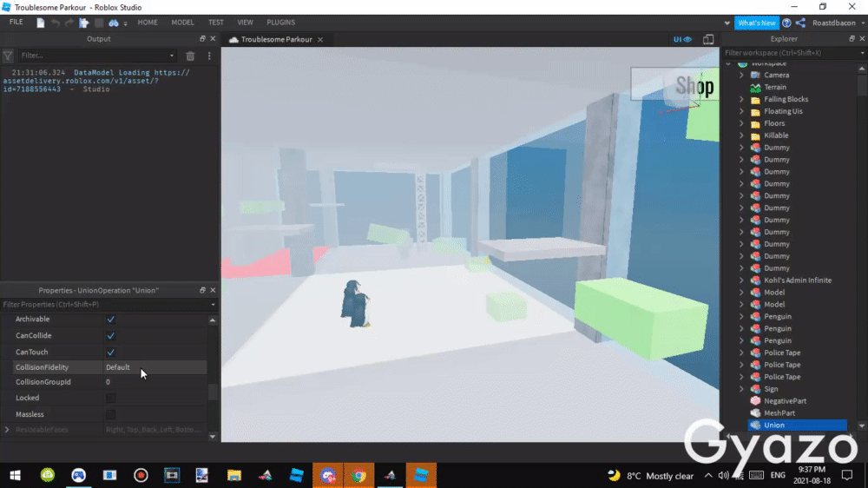Screen dimensions: 868x488
Task: Expand the Killable folder
Action: click(742, 135)
